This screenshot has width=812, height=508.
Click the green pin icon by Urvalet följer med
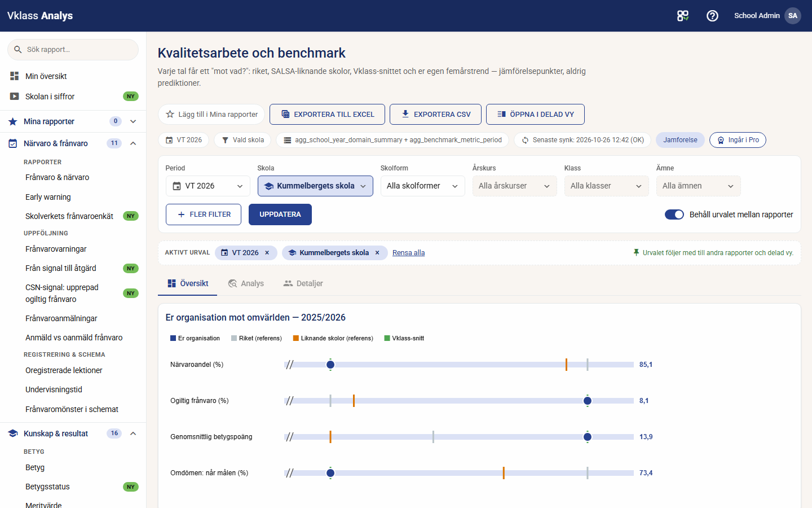click(x=636, y=252)
